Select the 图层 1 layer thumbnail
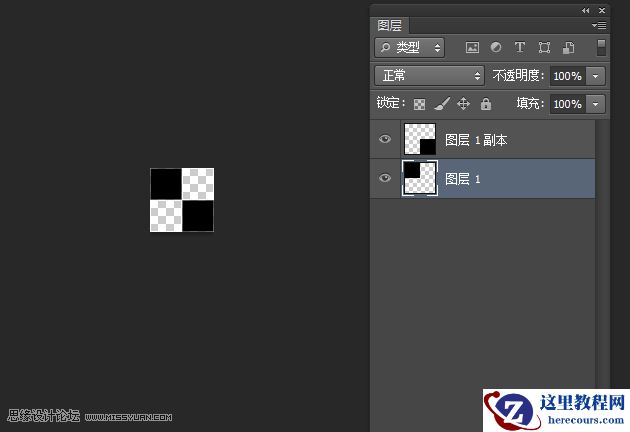Screen dimensions: 630x432 pos(419,178)
